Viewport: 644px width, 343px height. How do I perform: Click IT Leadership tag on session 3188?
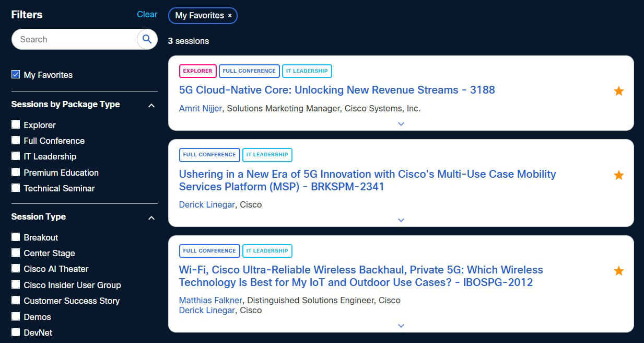pyautogui.click(x=307, y=71)
